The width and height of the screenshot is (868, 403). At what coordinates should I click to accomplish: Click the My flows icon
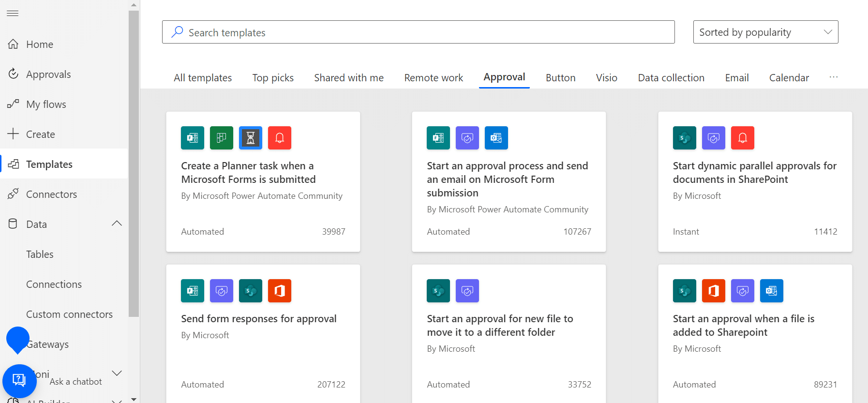tap(13, 104)
